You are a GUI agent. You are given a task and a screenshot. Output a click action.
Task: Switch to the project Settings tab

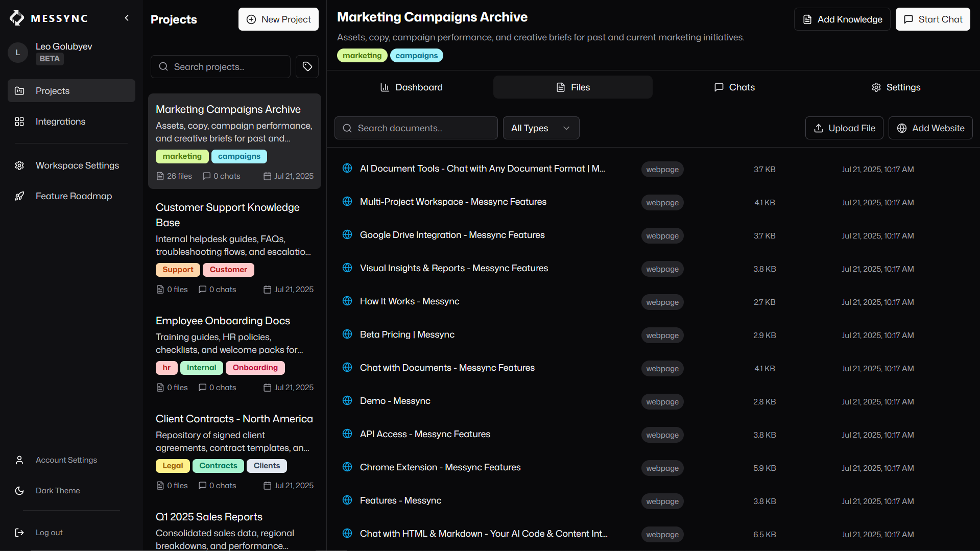pos(896,87)
